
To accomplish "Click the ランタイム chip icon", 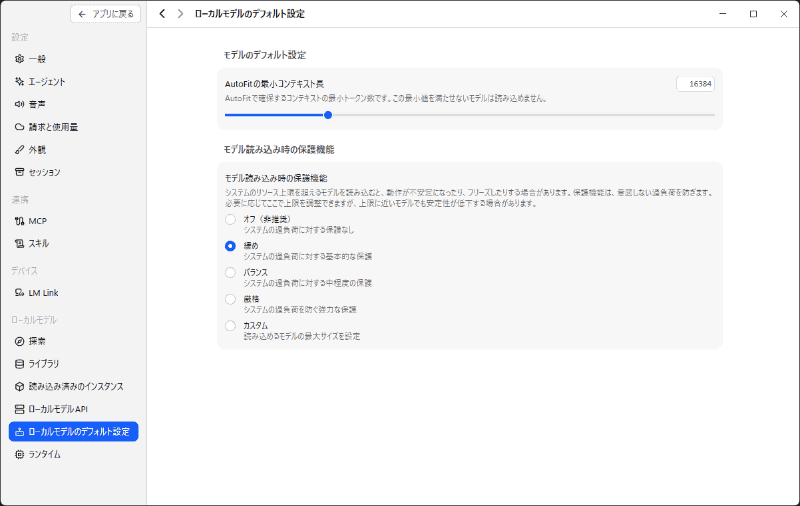I will (x=19, y=454).
